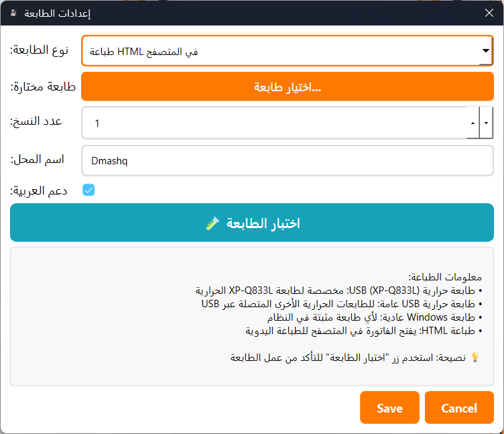The height and width of the screenshot is (434, 504).
Task: Click the app icon in title bar
Action: pos(13,13)
